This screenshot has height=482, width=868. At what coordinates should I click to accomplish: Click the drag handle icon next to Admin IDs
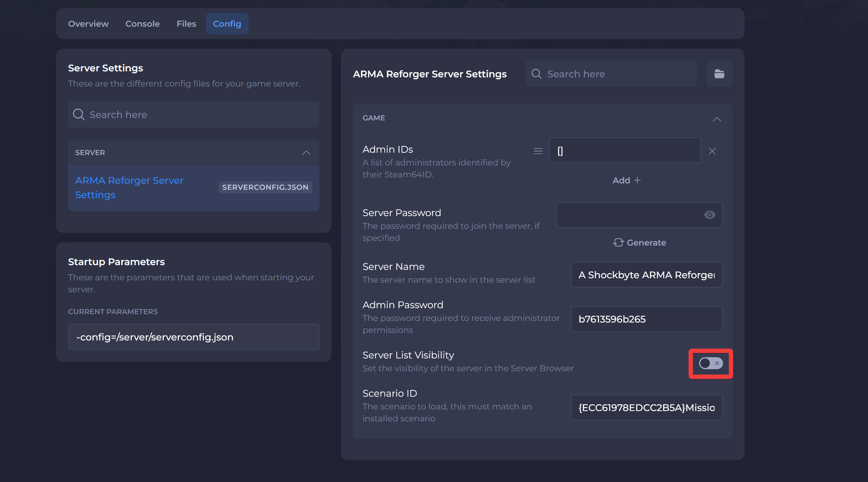click(538, 151)
